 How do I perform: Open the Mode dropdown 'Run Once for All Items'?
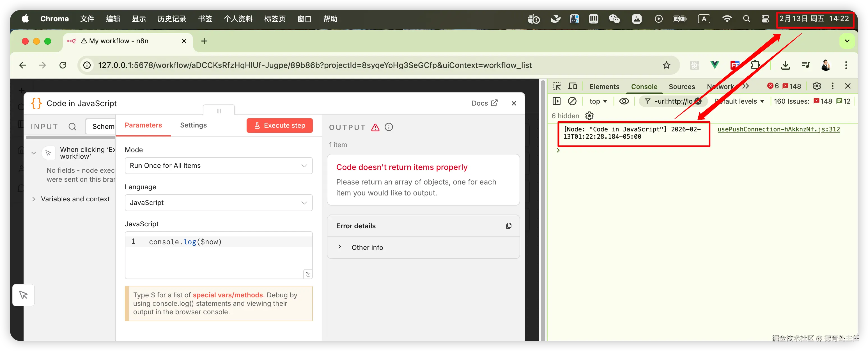point(218,166)
